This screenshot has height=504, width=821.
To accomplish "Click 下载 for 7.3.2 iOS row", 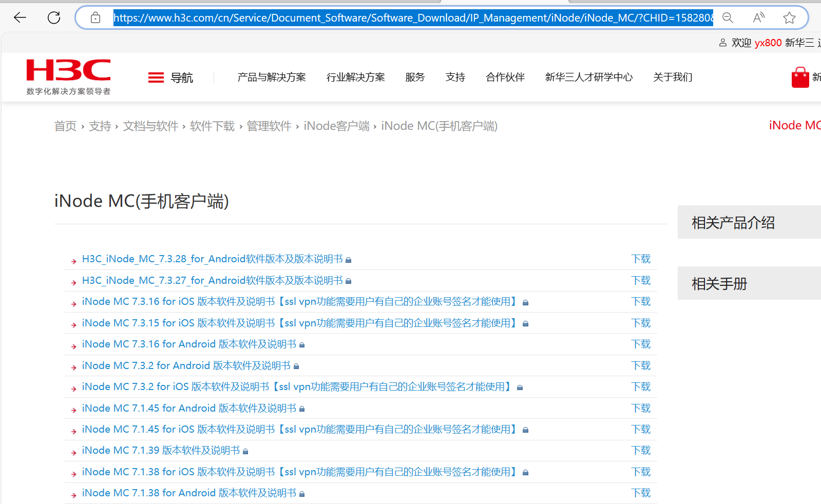I will pos(641,387).
